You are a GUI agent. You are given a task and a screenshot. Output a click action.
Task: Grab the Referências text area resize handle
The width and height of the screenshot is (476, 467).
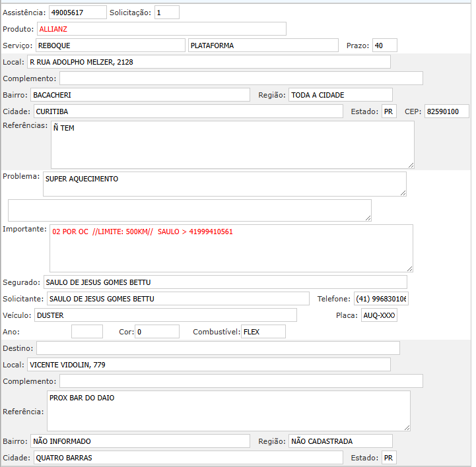point(411,166)
